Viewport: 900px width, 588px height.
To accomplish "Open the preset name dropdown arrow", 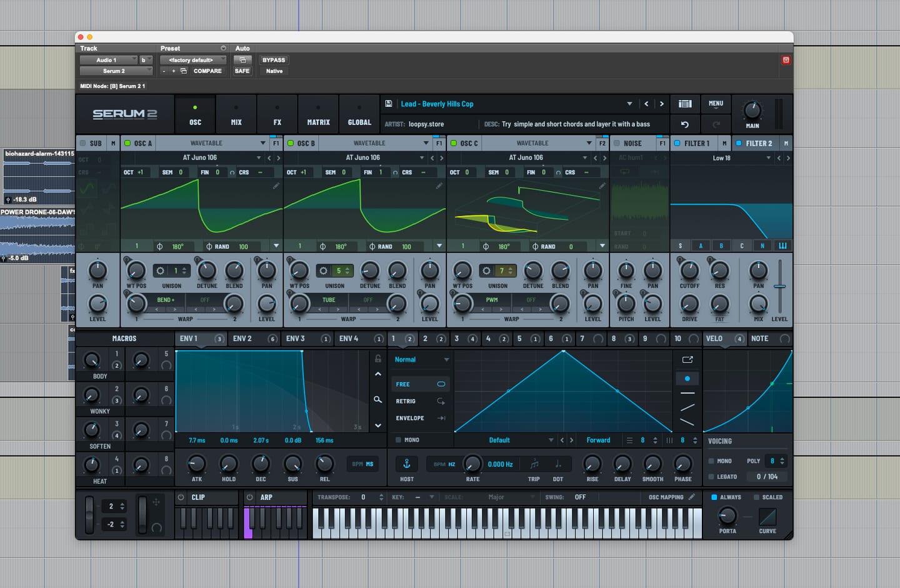I will pos(629,104).
